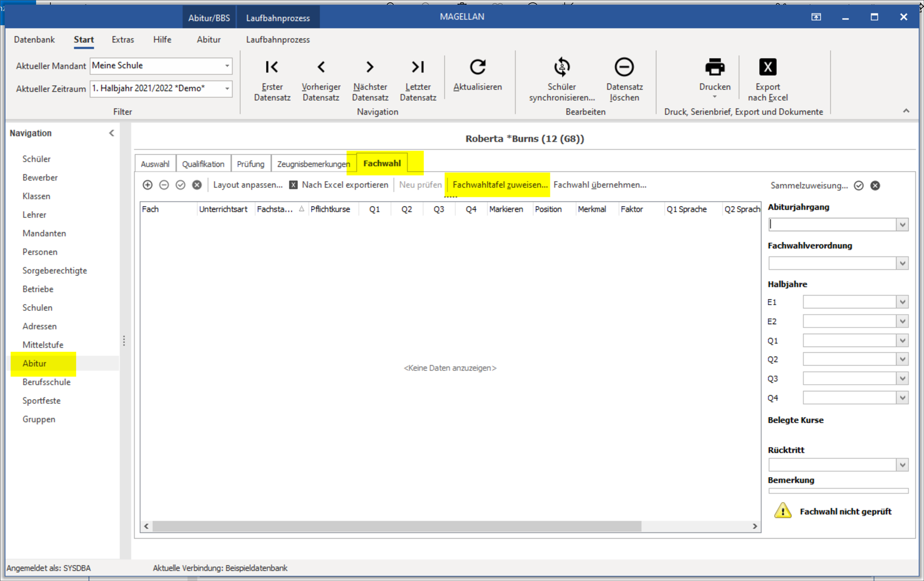The width and height of the screenshot is (924, 581).
Task: Open the Q3 Halbjahr dropdown
Action: click(902, 378)
